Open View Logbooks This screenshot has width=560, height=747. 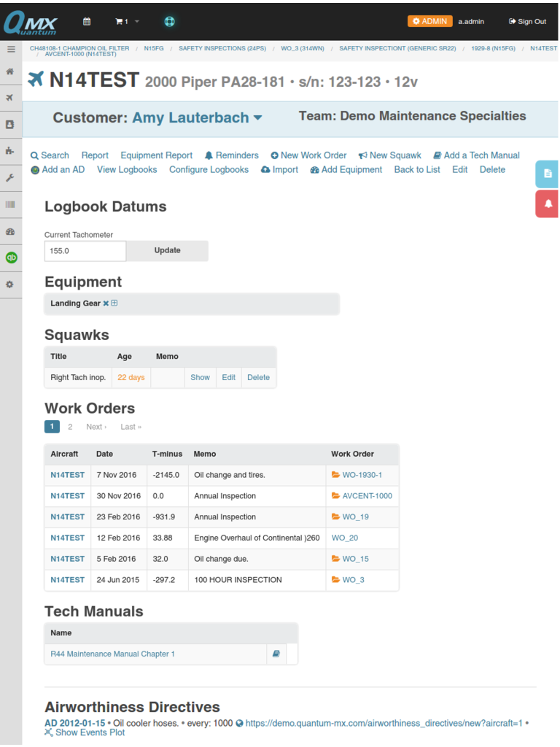tap(127, 169)
